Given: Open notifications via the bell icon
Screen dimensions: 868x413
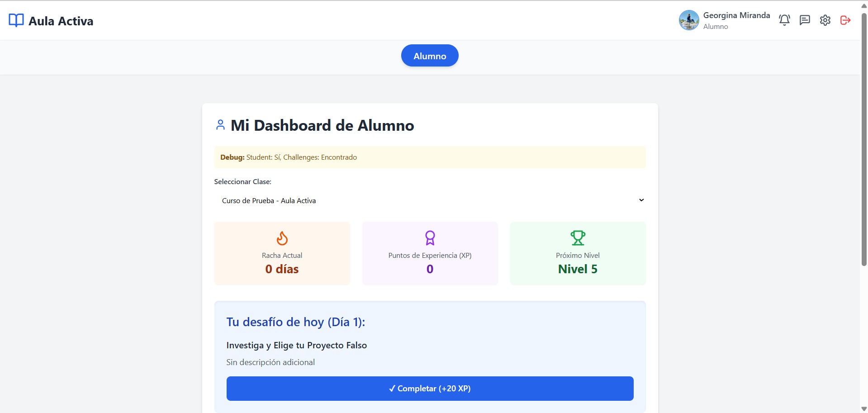Looking at the screenshot, I should tap(784, 20).
